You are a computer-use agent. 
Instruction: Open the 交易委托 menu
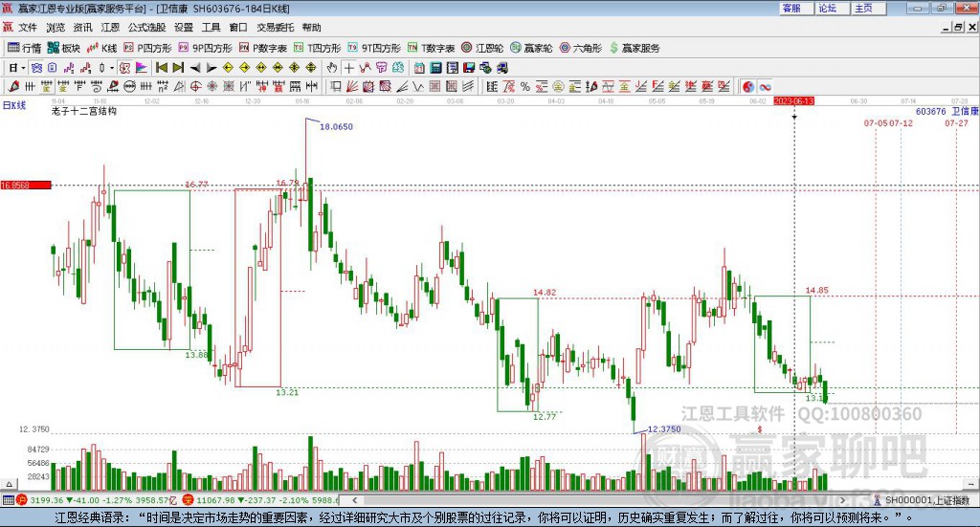point(275,28)
